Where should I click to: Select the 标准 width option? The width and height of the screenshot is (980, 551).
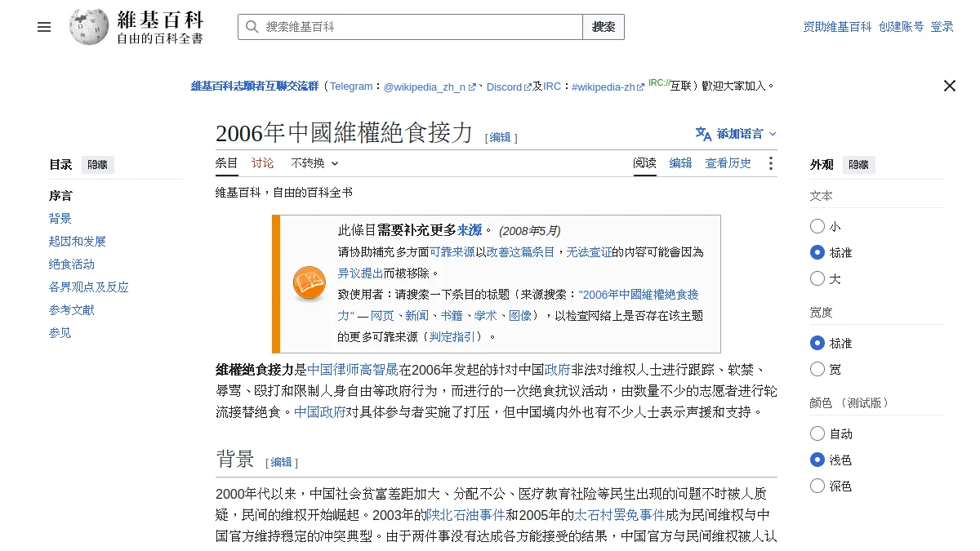(x=817, y=343)
